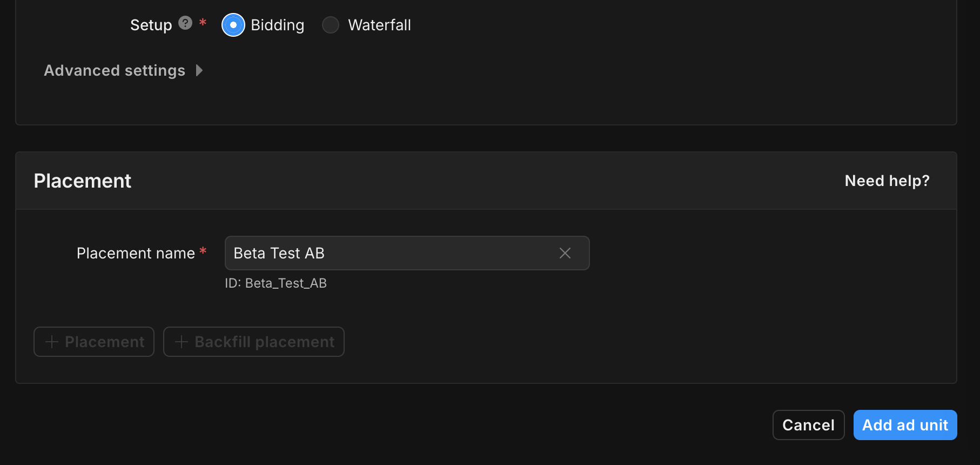
Task: Expand the Advanced settings section
Action: (x=115, y=70)
